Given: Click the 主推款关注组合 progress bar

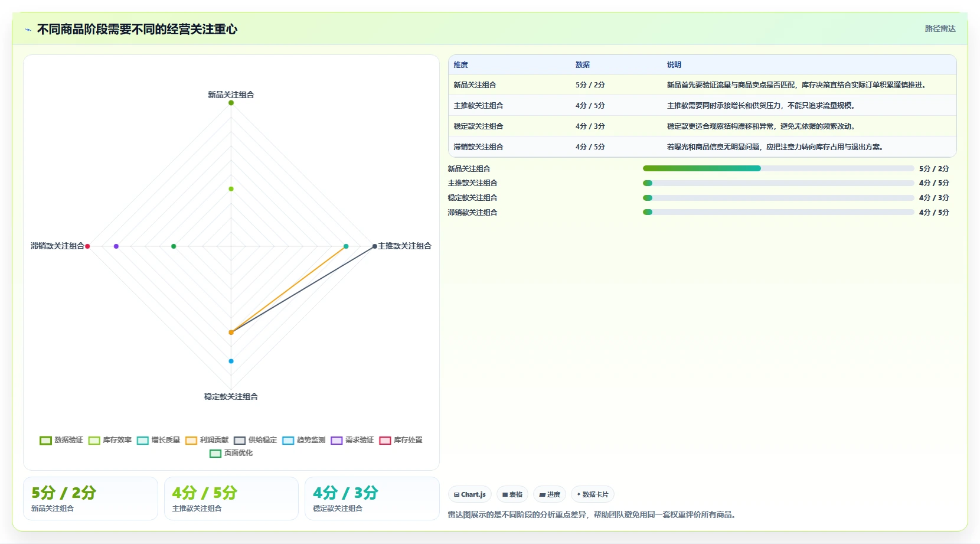Looking at the screenshot, I should pos(778,183).
